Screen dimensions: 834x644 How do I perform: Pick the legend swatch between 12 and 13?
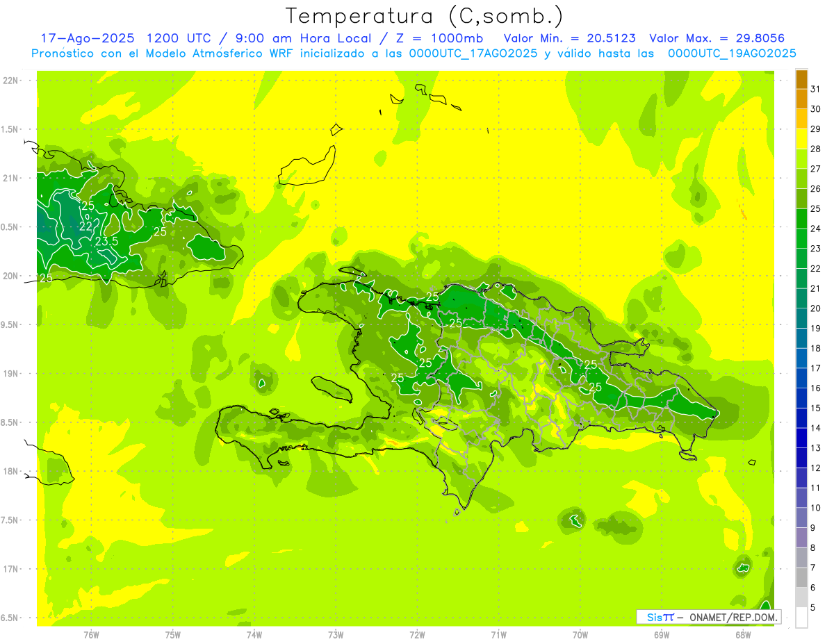click(801, 458)
